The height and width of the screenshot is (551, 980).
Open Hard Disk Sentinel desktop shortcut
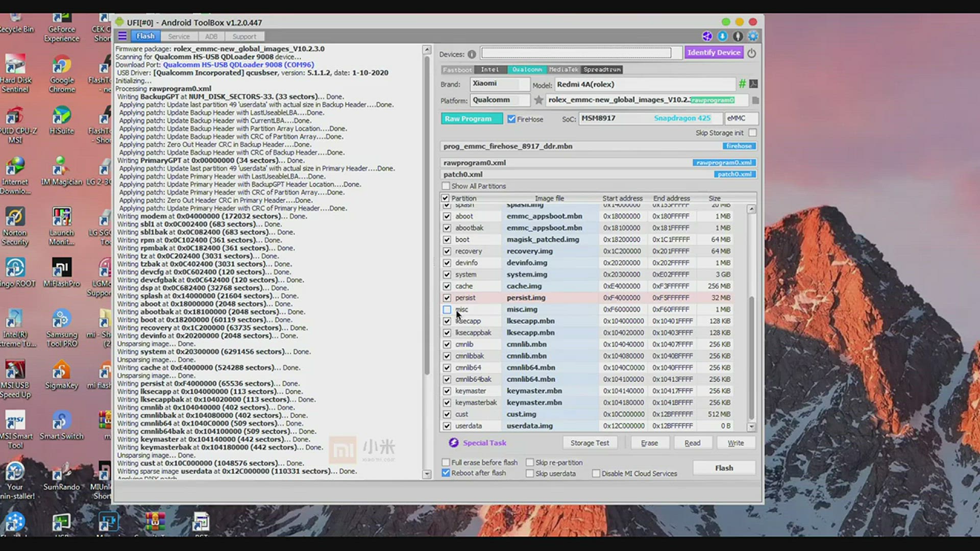tap(15, 74)
